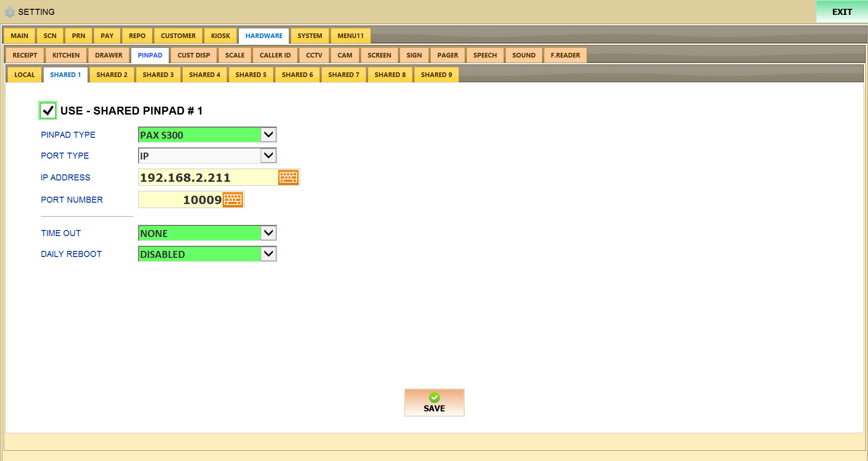Open the SPEECH tab
Viewport: 868px width, 461px height.
pos(485,55)
